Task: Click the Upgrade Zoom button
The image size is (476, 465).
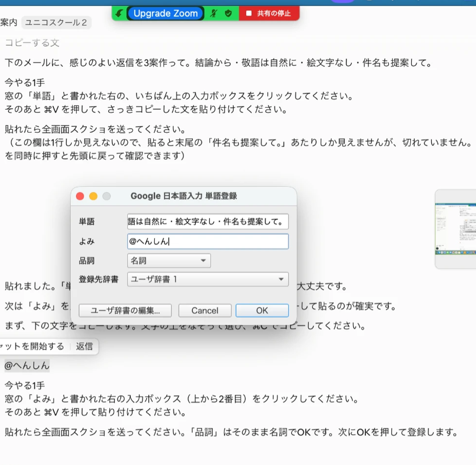Action: click(165, 14)
